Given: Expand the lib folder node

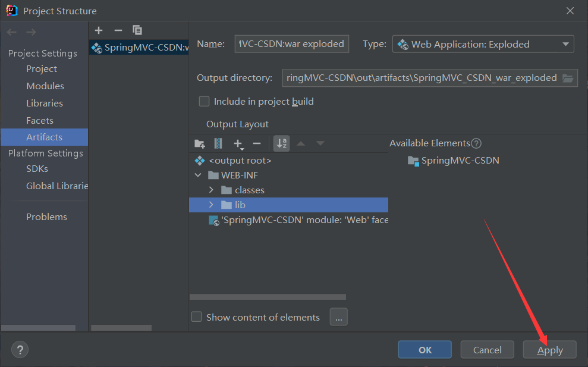Looking at the screenshot, I should [211, 205].
